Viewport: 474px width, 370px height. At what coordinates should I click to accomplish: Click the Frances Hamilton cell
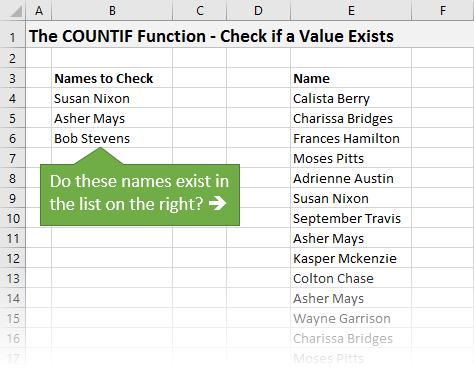coord(351,138)
